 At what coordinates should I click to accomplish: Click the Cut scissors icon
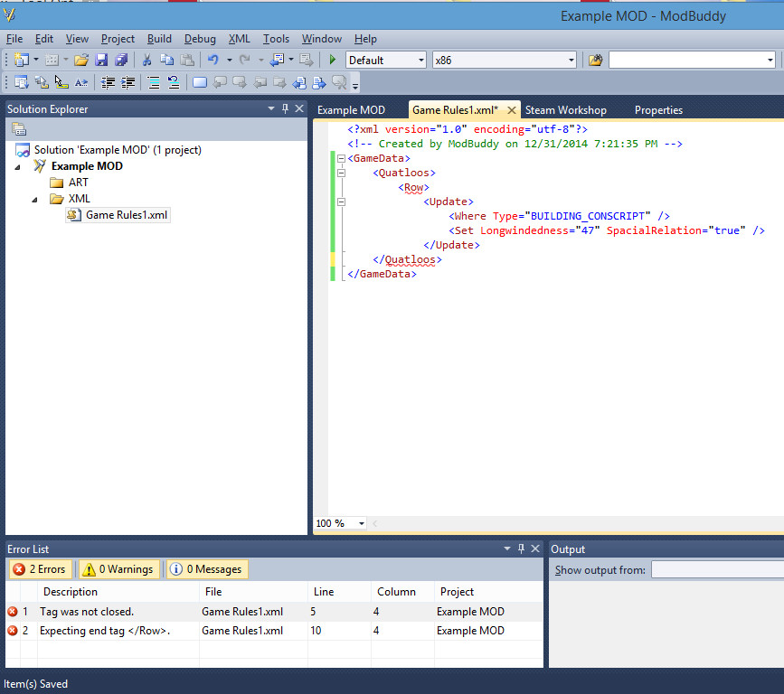[147, 60]
